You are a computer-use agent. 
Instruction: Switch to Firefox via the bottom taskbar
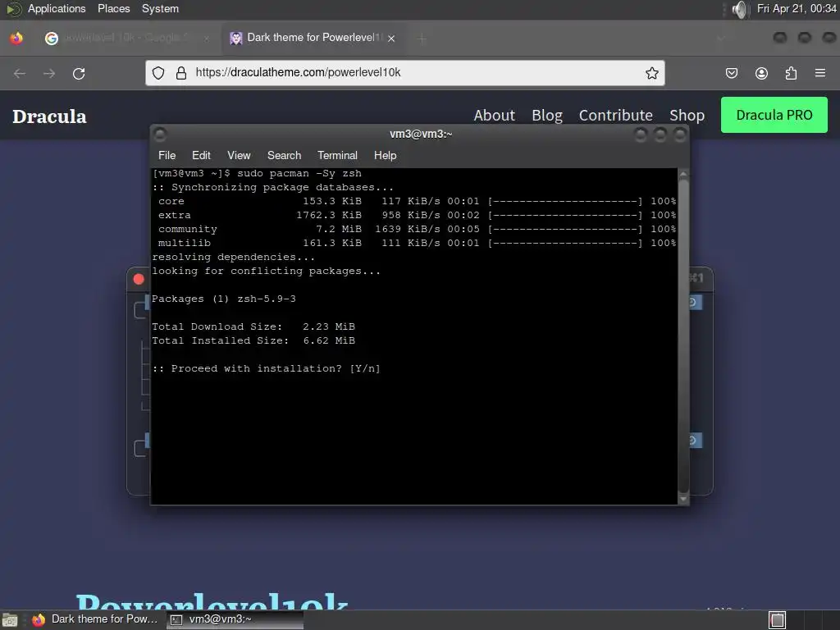[95, 620]
